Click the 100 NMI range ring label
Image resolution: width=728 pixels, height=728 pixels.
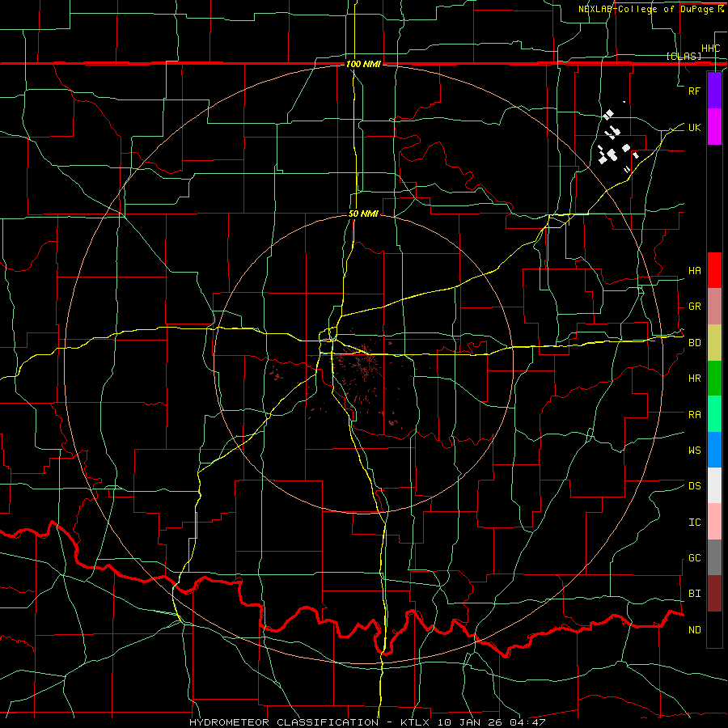[x=363, y=64]
